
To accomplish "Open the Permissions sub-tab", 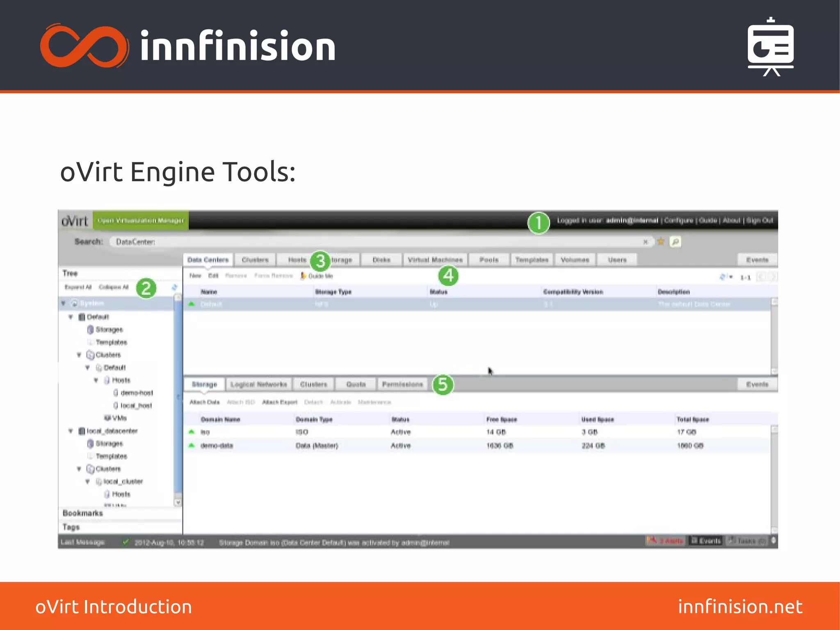I will [x=402, y=385].
